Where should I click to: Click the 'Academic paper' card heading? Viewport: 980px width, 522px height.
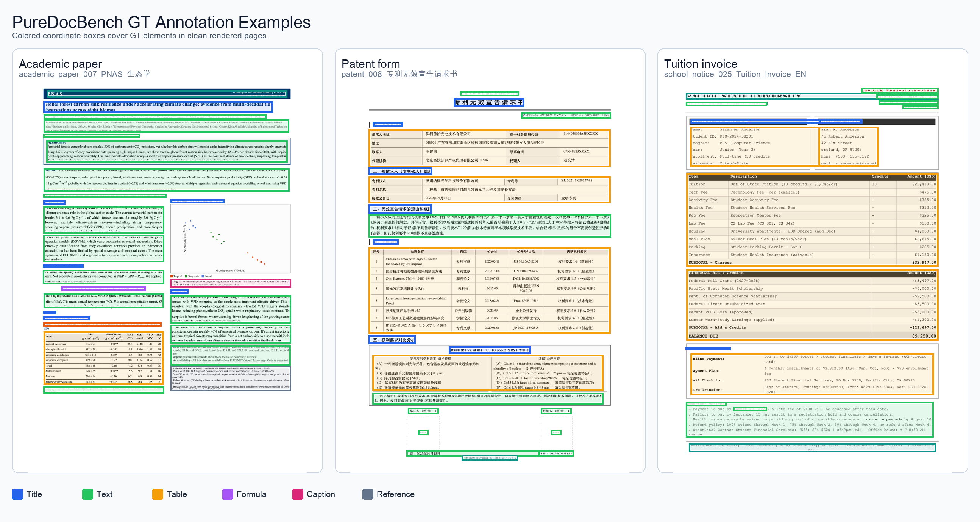(x=60, y=64)
